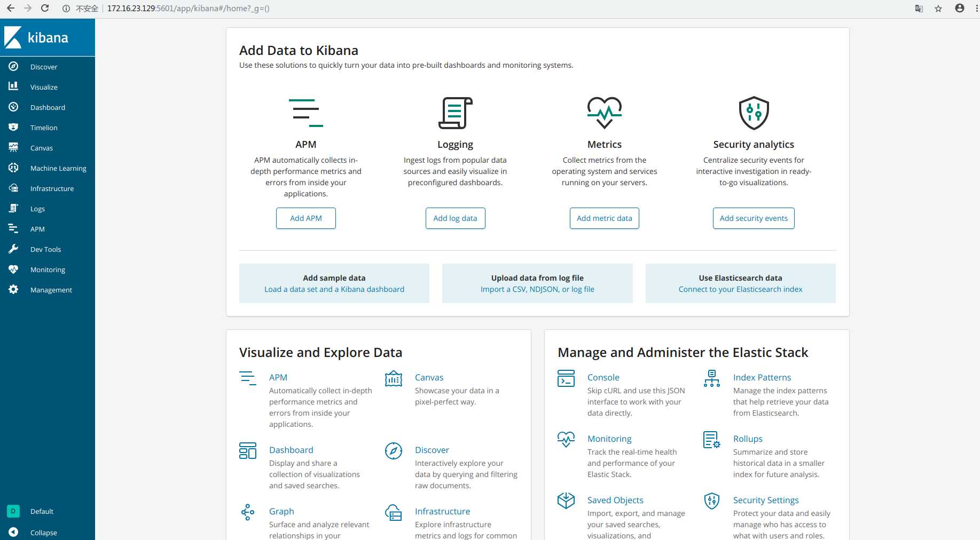980x540 pixels.
Task: Click the Management gear icon
Action: coord(13,289)
